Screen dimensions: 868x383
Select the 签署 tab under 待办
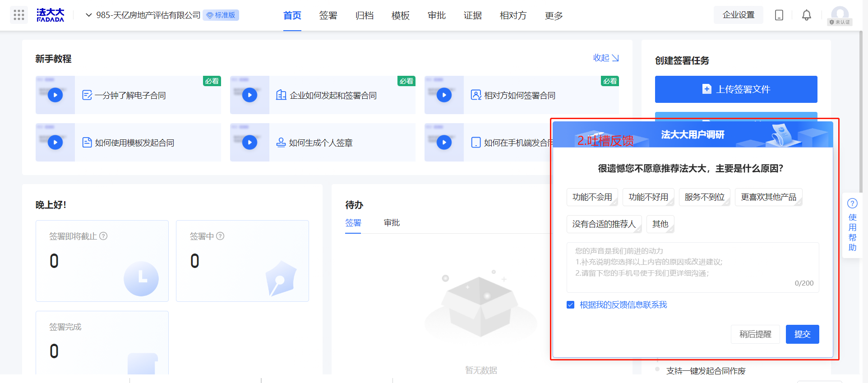[353, 223]
